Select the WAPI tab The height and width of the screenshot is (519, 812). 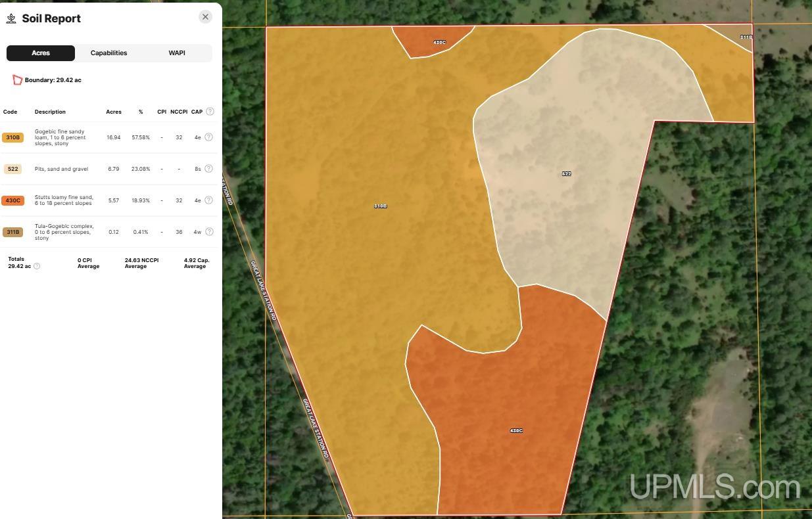[x=177, y=53]
